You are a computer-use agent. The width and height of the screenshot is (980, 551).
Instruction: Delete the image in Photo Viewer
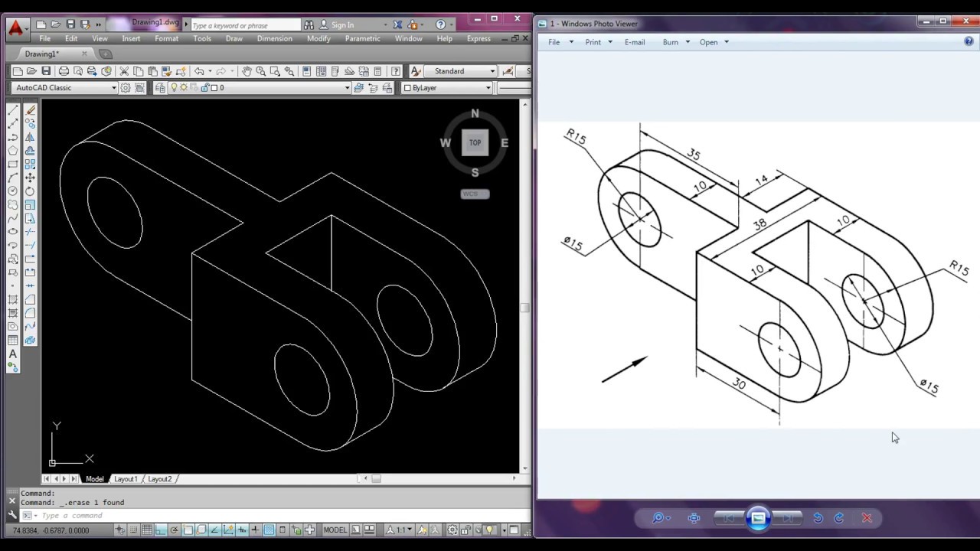(x=867, y=518)
